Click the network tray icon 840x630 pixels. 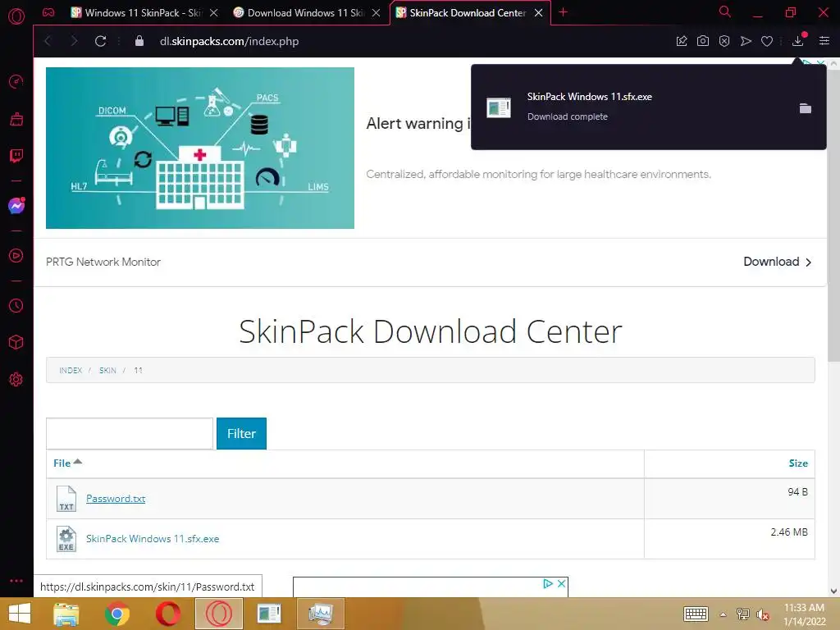(743, 614)
